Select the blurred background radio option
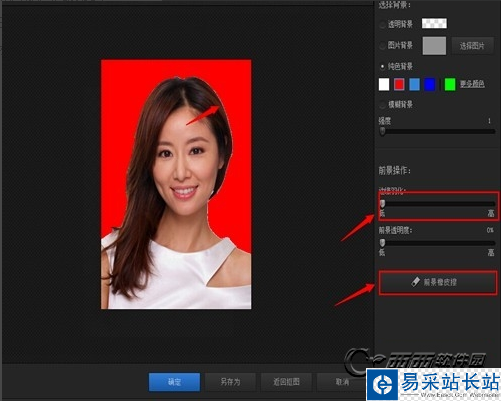 click(382, 105)
